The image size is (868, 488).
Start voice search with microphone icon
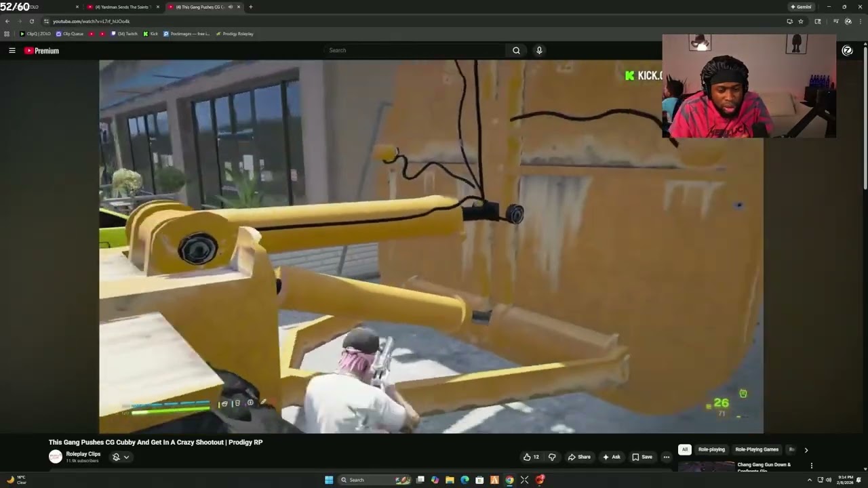[539, 50]
